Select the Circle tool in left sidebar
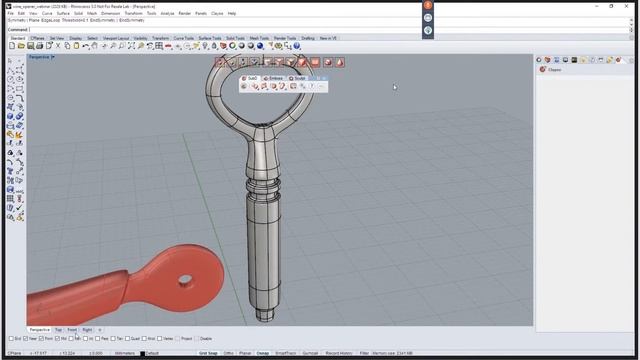This screenshot has height=360, width=640. point(10,80)
